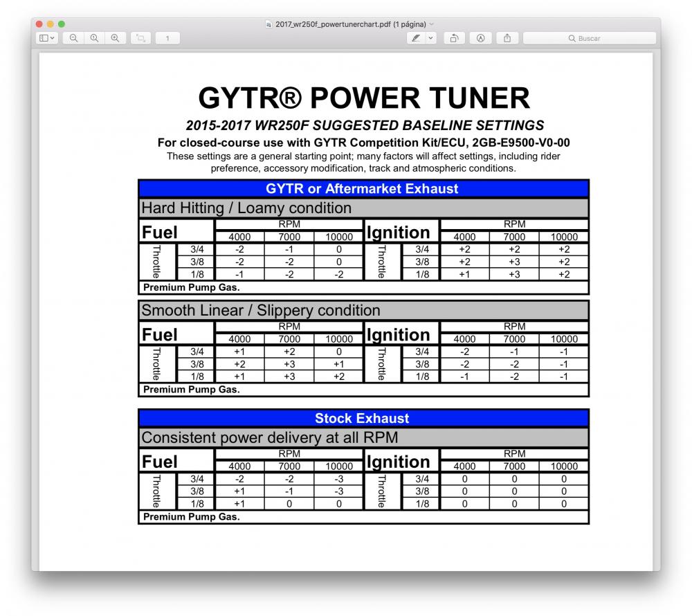Click the scale to fit toolbar icon

pos(140,38)
